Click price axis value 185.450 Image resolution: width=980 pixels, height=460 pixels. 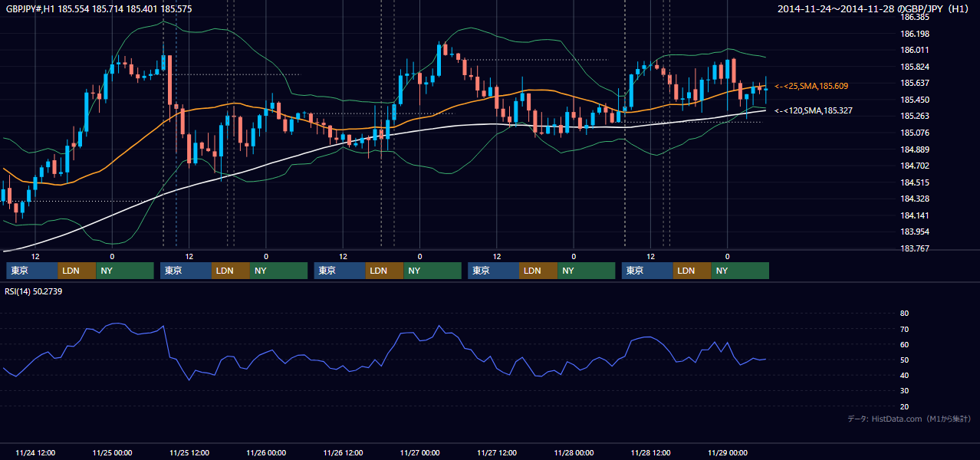(915, 100)
